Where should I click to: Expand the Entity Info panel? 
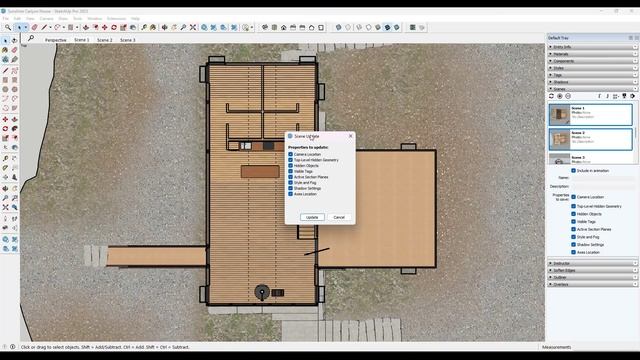tap(592, 47)
